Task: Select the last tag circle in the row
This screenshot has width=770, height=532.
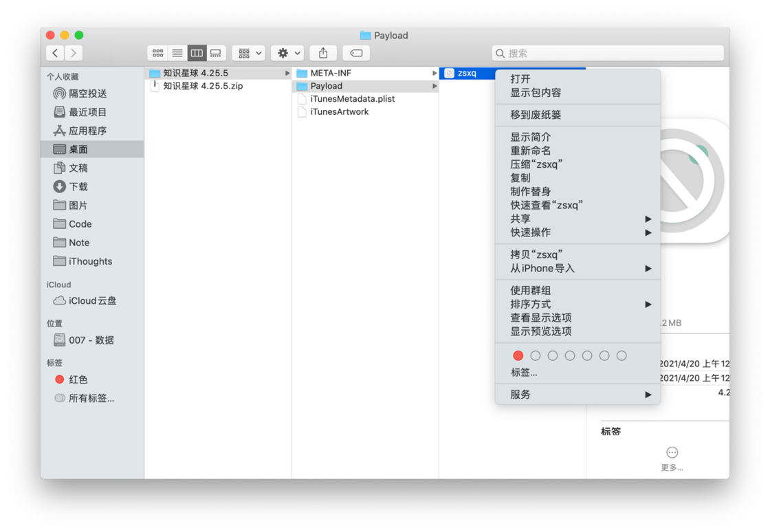Action: point(621,356)
